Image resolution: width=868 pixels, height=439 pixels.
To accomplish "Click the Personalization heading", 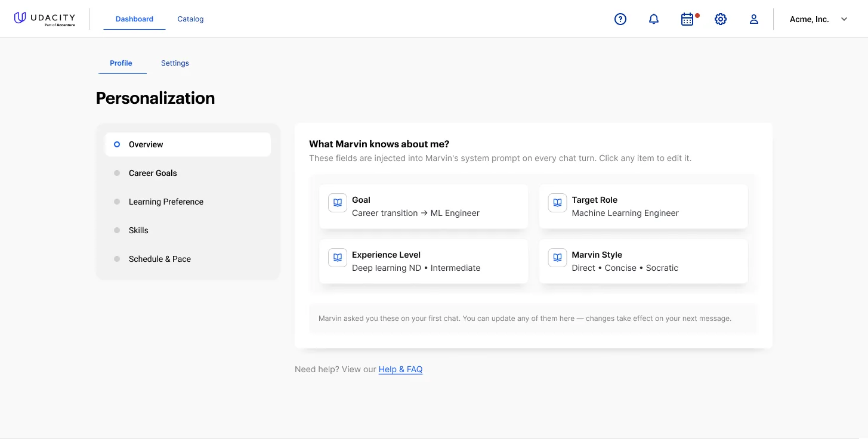I will (x=155, y=98).
